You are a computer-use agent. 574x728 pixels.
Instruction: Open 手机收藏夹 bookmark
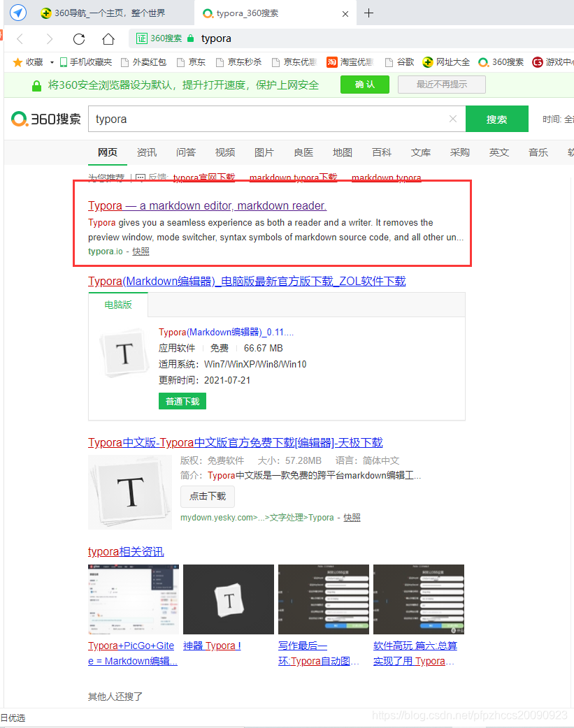point(86,62)
